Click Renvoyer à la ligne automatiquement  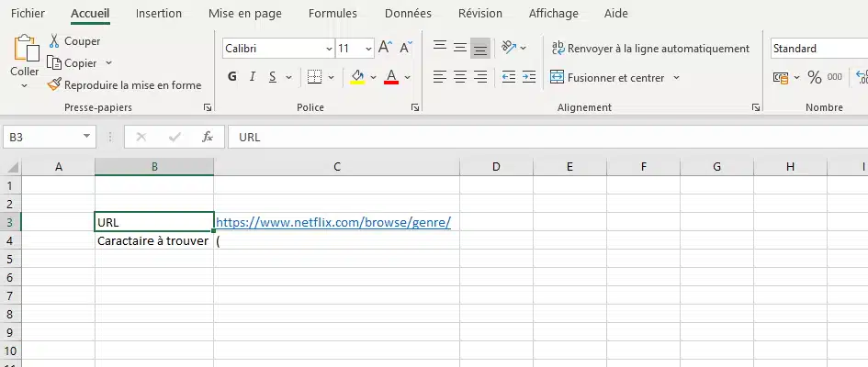point(650,49)
